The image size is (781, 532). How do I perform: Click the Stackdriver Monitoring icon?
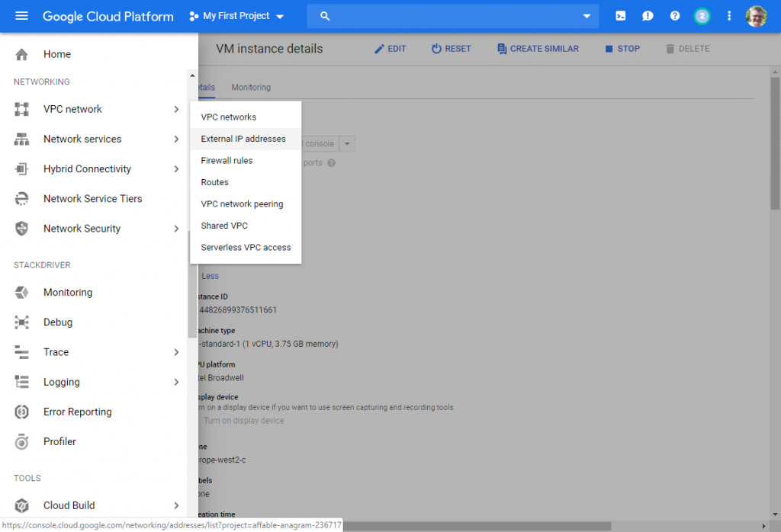pos(21,292)
